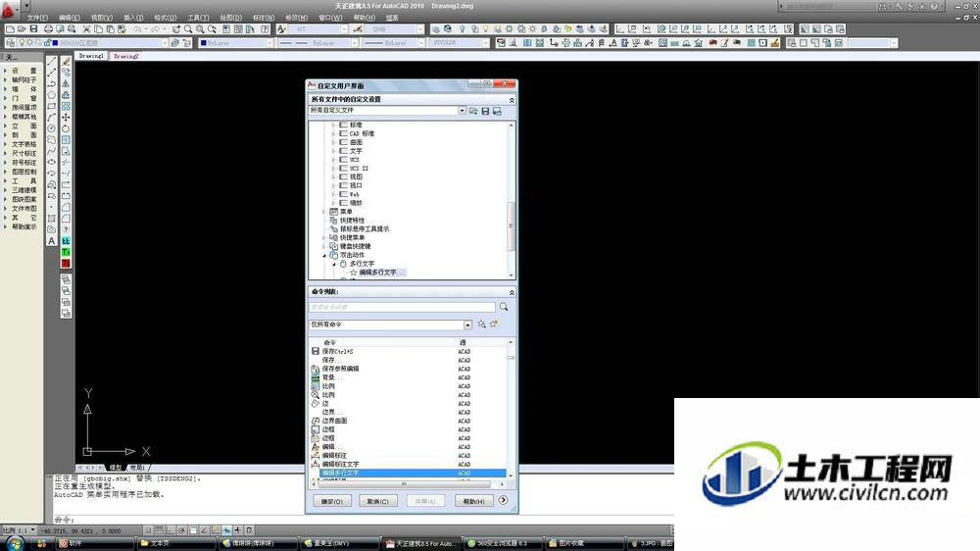Viewport: 980px width, 551px height.
Task: Click the New drawing toolbar icon
Action: (10, 28)
